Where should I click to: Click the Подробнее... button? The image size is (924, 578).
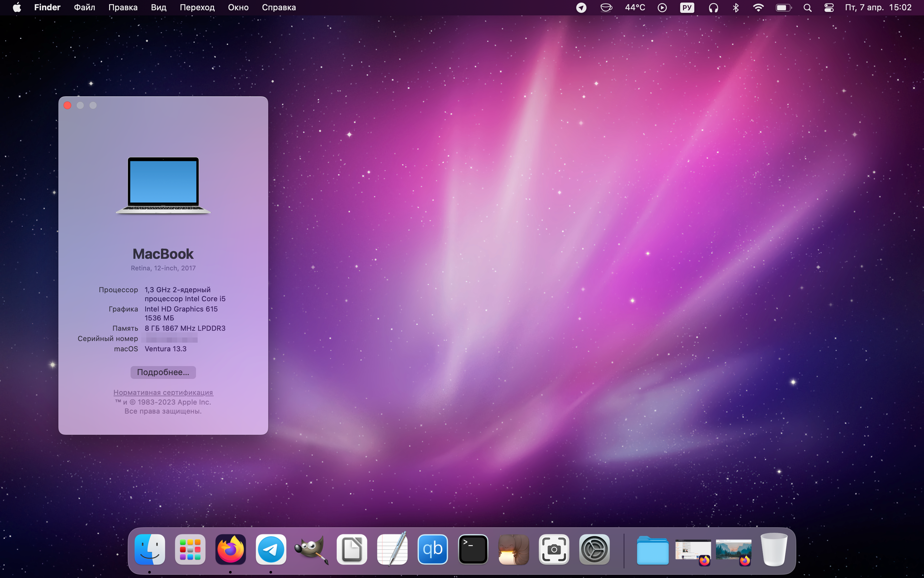pos(163,372)
